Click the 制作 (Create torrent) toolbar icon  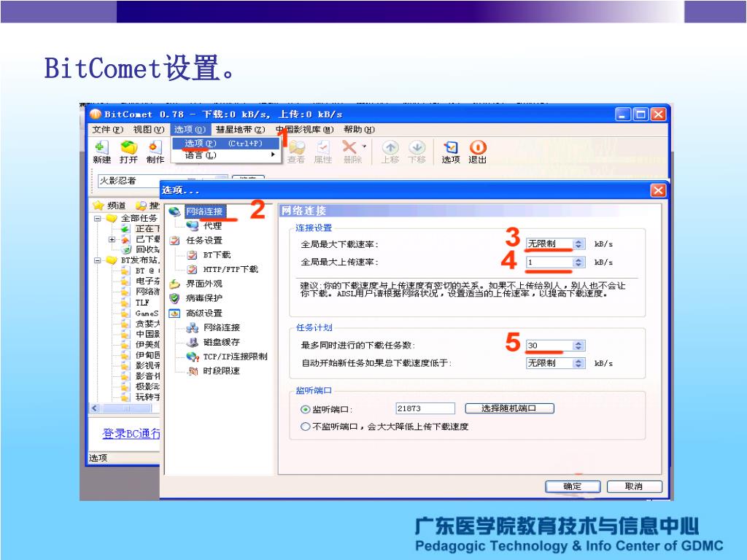click(x=155, y=152)
